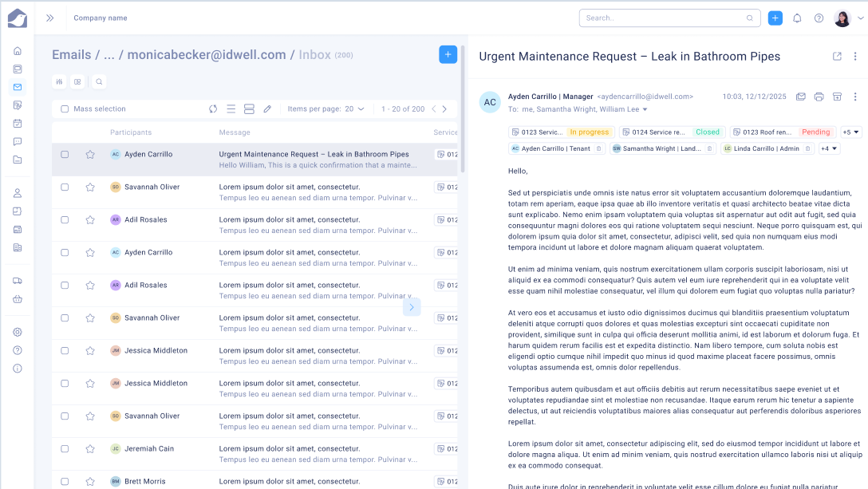Open the Calendar section in the left sidebar
The image size is (868, 489).
pyautogui.click(x=18, y=124)
